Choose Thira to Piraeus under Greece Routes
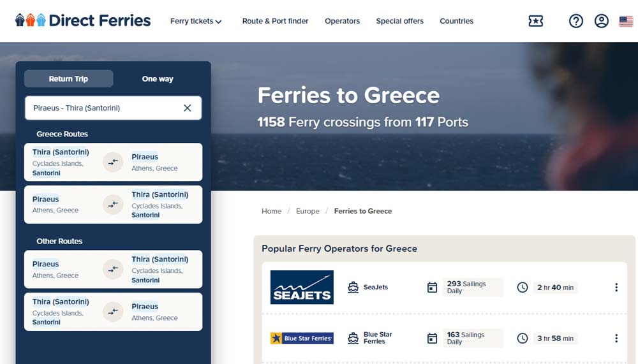Image resolution: width=638 pixels, height=364 pixels. click(x=113, y=162)
